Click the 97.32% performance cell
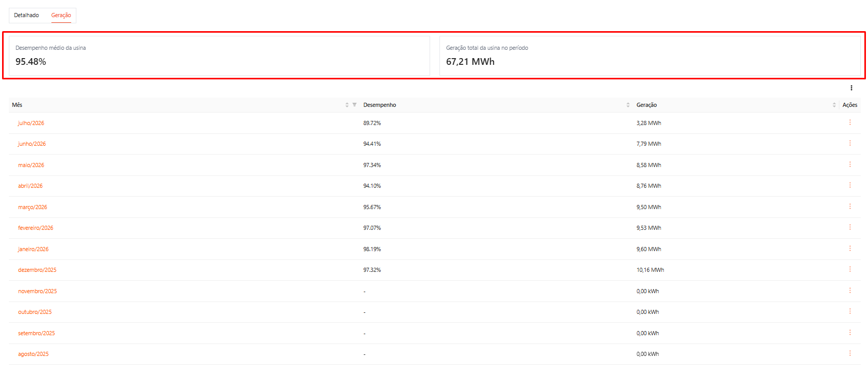The image size is (868, 385). [x=372, y=270]
